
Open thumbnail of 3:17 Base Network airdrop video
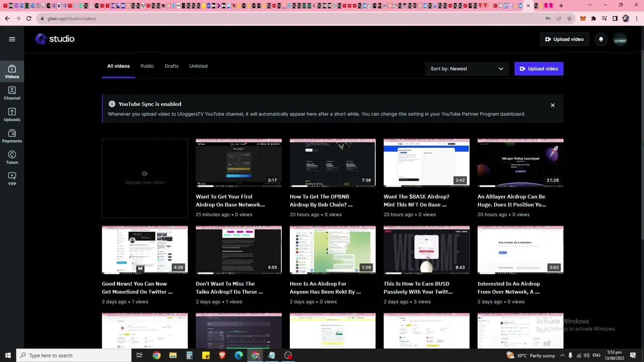[x=238, y=163]
